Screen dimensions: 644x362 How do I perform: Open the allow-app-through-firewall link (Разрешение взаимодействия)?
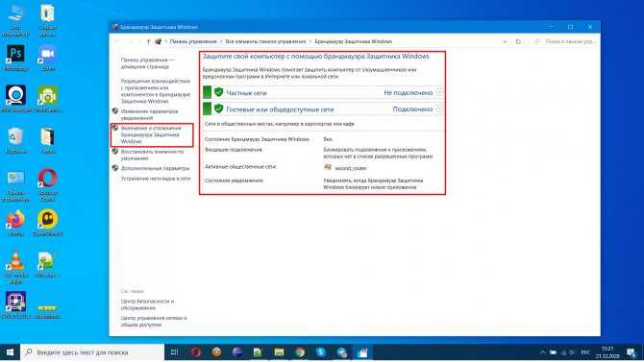pyautogui.click(x=156, y=91)
